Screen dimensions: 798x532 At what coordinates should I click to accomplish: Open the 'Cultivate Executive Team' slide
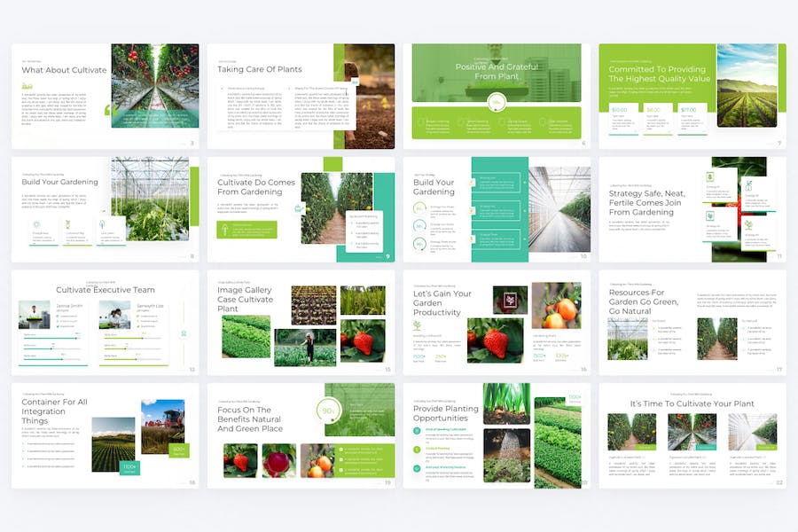click(x=105, y=323)
